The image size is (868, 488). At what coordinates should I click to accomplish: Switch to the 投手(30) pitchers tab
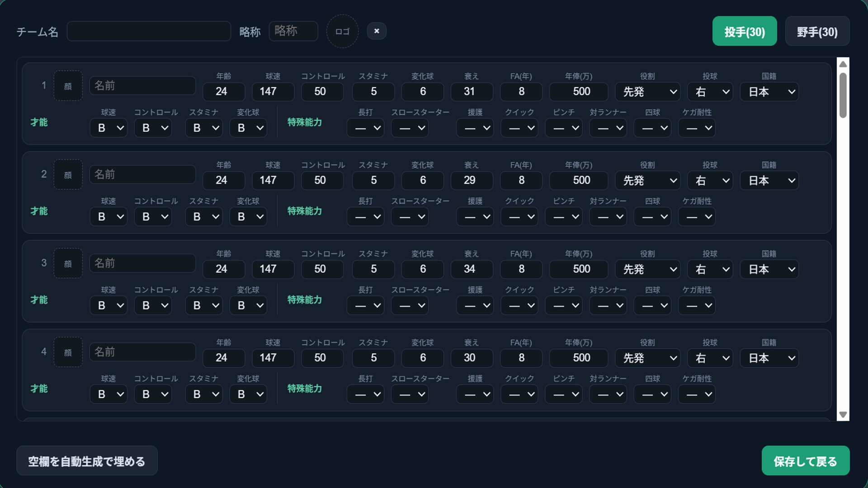point(745,31)
